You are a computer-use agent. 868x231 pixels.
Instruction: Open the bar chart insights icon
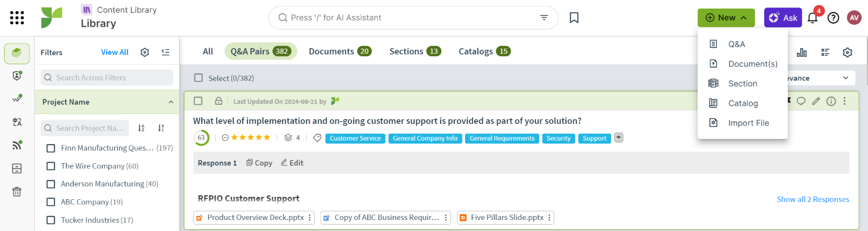(802, 53)
